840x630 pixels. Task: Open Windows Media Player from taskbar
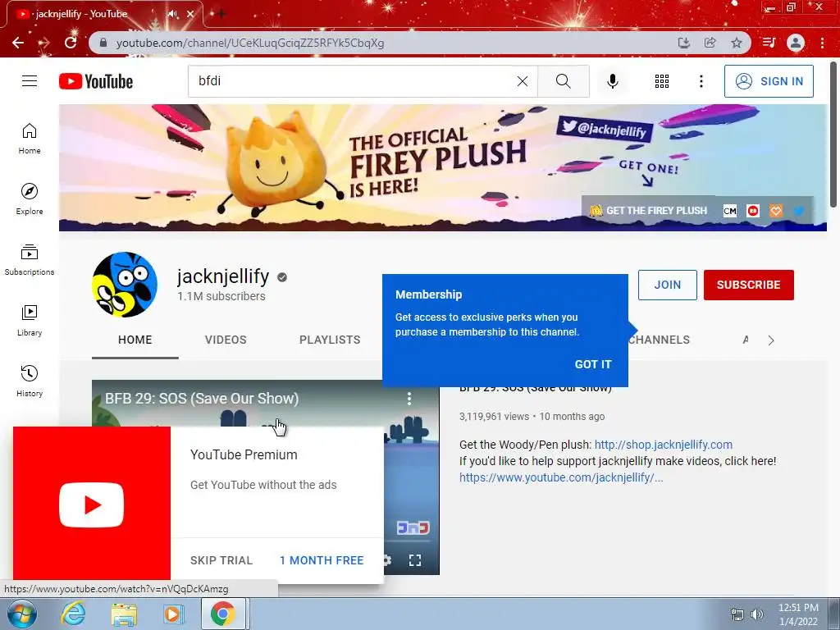coord(174,614)
